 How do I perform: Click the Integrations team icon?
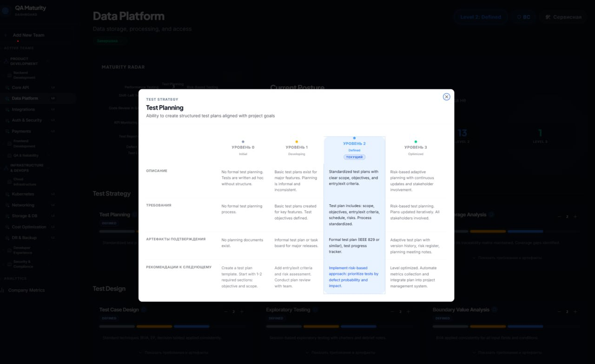(x=7, y=110)
